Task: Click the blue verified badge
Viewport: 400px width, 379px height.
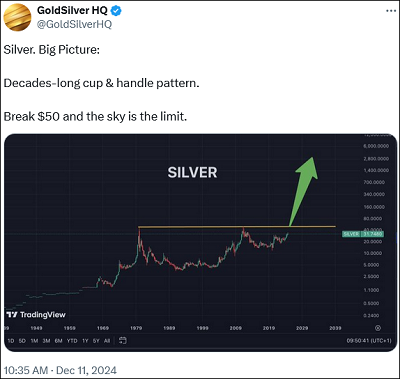Action: [x=116, y=11]
